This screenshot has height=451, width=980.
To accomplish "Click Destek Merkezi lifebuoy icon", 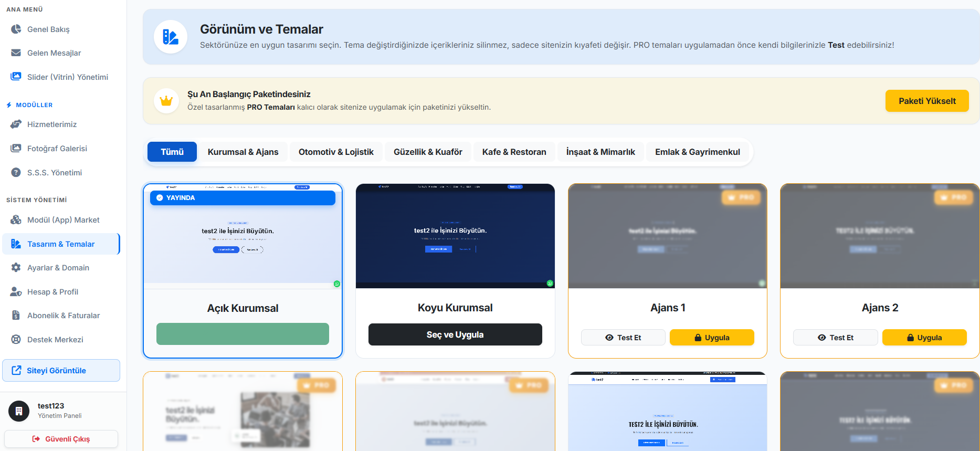I will (x=16, y=339).
